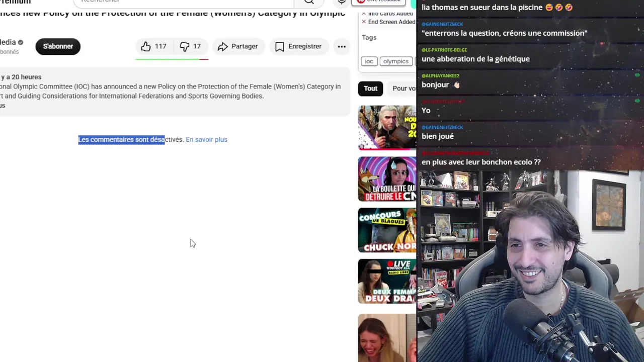Viewport: 644px width, 362px height.
Task: Click the search input field
Action: point(184,2)
